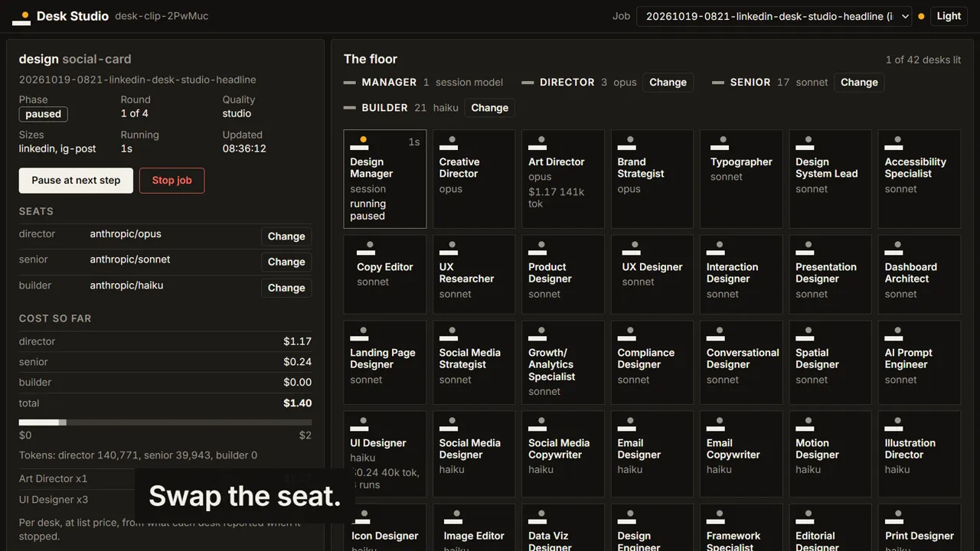Image resolution: width=980 pixels, height=551 pixels.
Task: Stop the running job
Action: click(171, 181)
